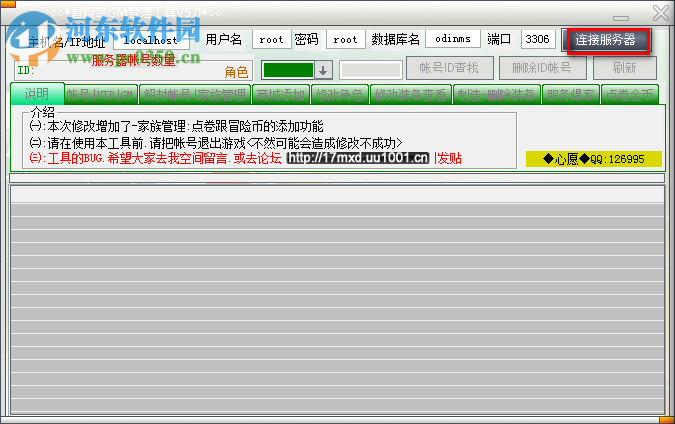Open the 服务爆率 tab

tap(571, 95)
